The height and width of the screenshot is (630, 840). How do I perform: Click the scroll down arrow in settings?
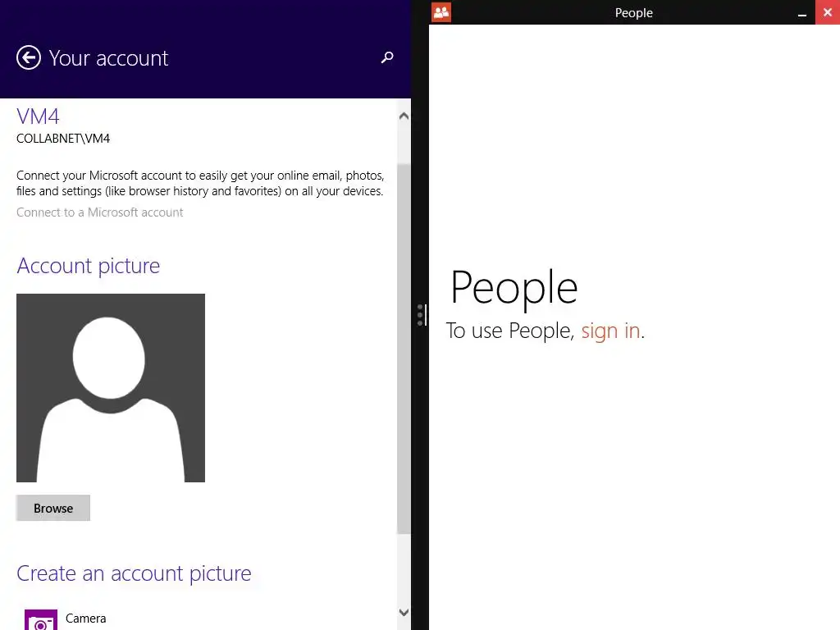tap(404, 612)
